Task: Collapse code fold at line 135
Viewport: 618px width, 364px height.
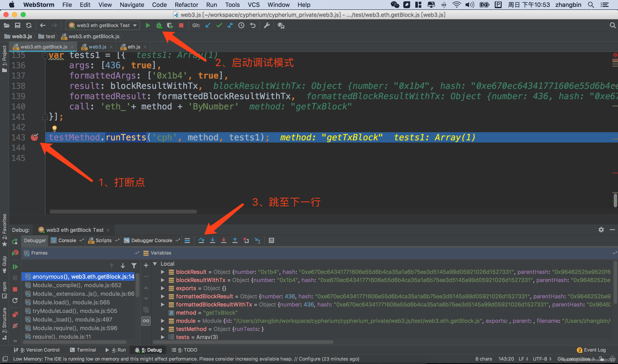Action: tap(45, 56)
